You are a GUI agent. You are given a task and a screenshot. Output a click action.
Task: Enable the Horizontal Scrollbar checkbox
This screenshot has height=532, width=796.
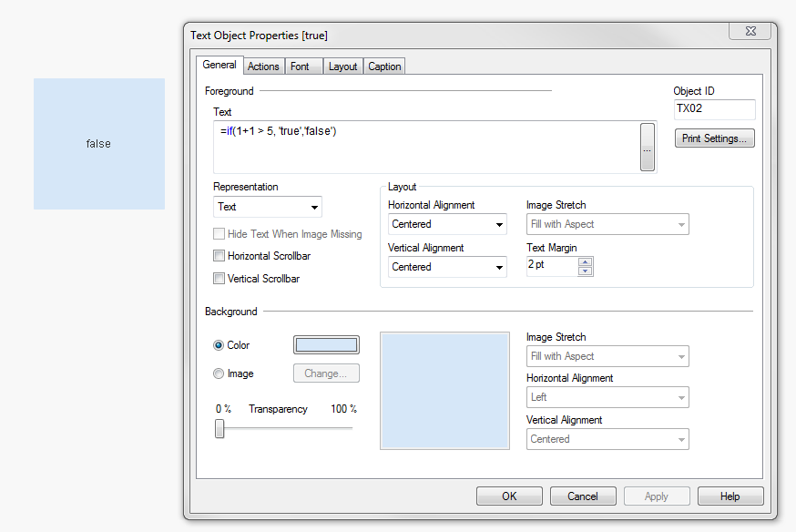pyautogui.click(x=219, y=257)
